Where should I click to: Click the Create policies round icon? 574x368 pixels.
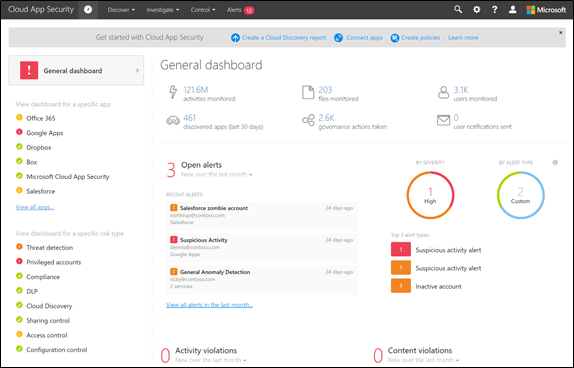(394, 38)
